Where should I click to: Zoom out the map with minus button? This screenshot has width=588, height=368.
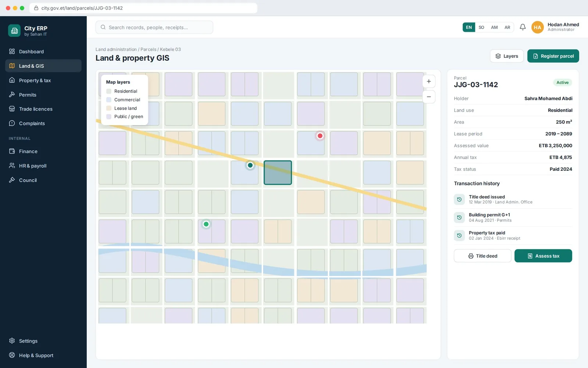(x=429, y=97)
